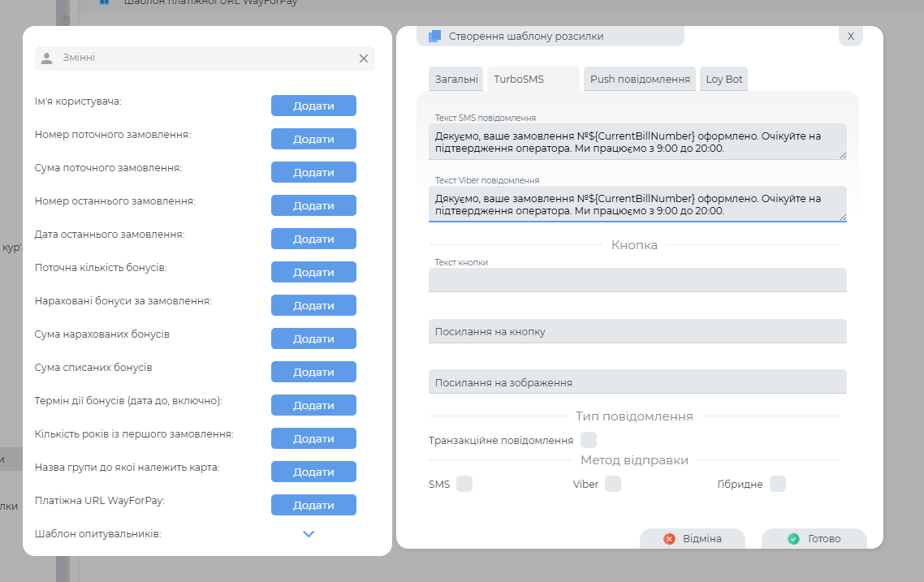Click the template icon beside Створення шаблону розсилки

(434, 37)
